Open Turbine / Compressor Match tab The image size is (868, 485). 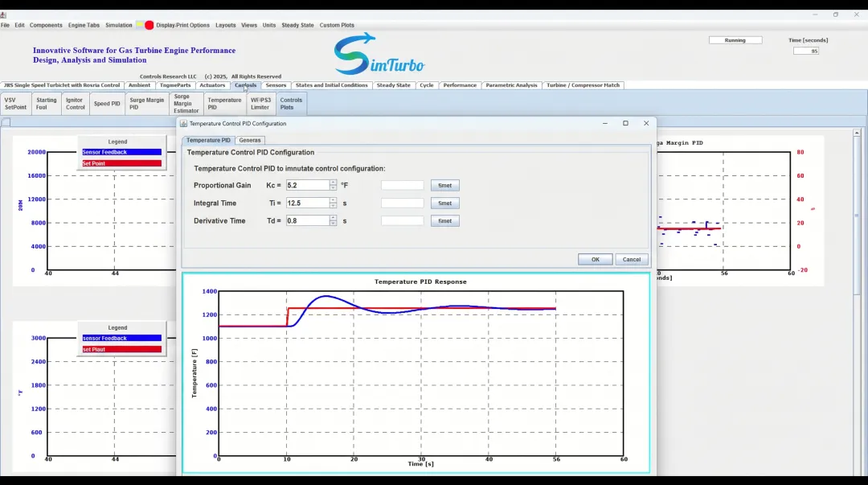click(583, 85)
